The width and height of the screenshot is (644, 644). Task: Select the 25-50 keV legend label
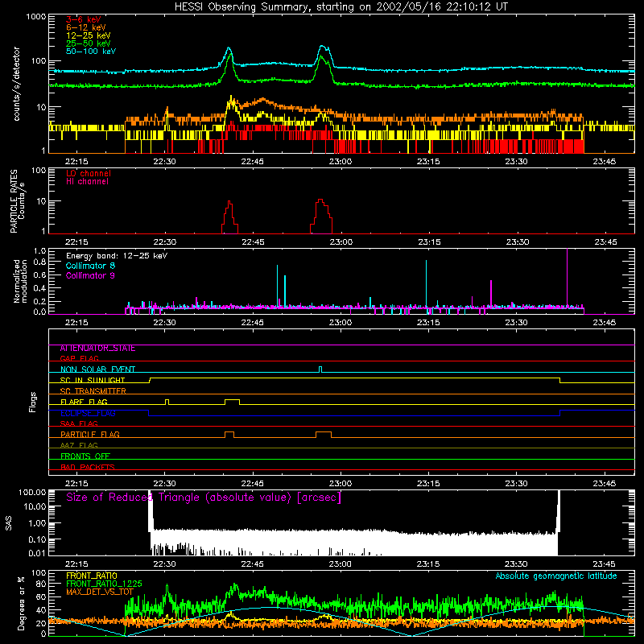tap(89, 43)
